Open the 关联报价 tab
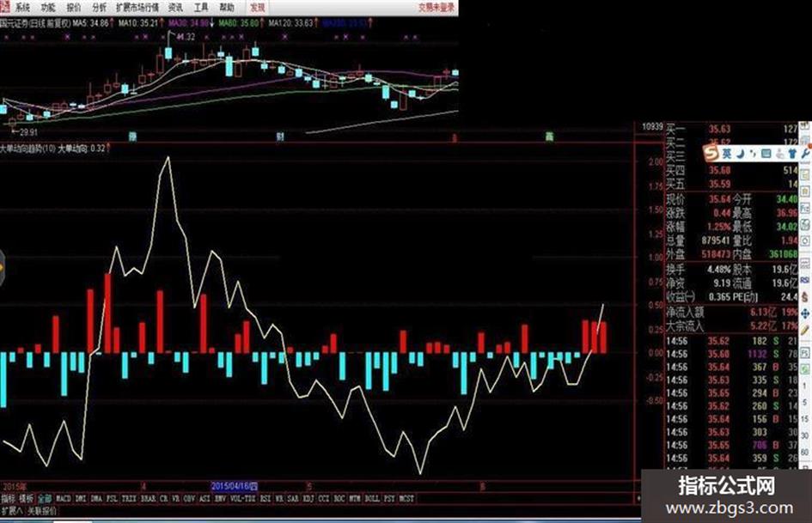The height and width of the screenshot is (523, 812). pos(41,511)
